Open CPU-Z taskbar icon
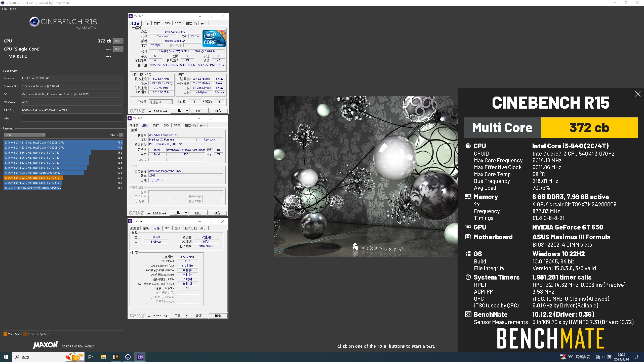 tap(140, 357)
